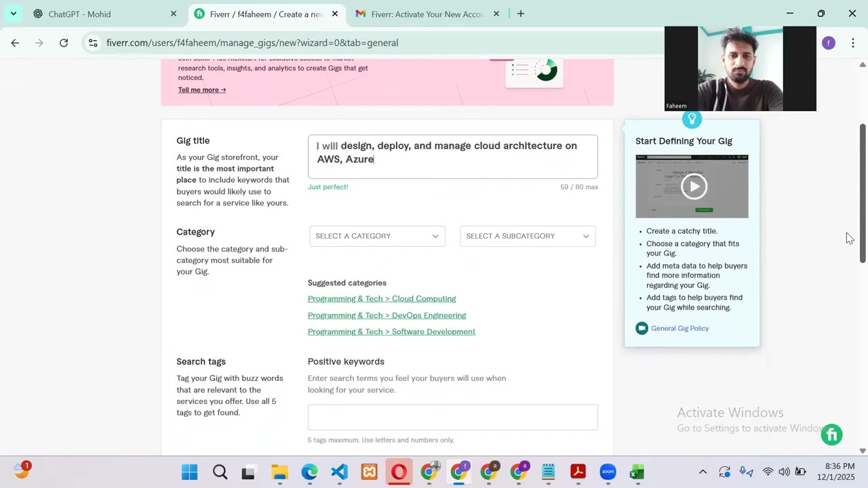Screen dimensions: 868x488
Task: Click the Positive keywords tags field
Action: point(453,418)
